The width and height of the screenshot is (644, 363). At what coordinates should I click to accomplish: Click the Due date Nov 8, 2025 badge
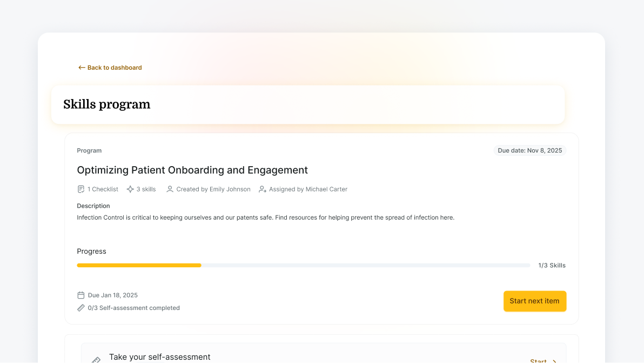[529, 150]
